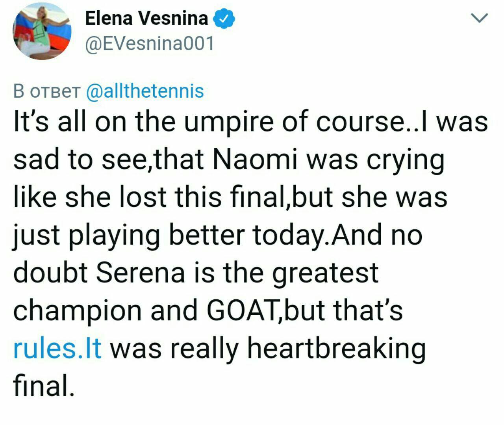Click the blue verified badge
The image size is (504, 425).
224,19
